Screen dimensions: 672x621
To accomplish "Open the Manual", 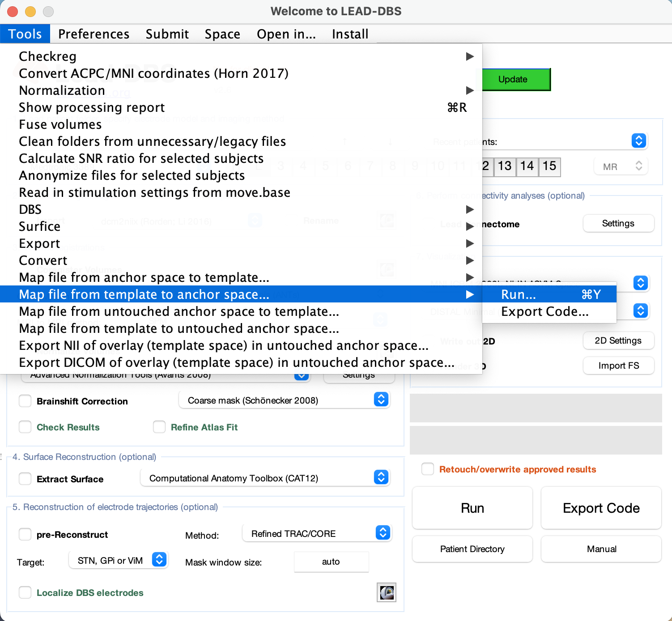I will 601,549.
